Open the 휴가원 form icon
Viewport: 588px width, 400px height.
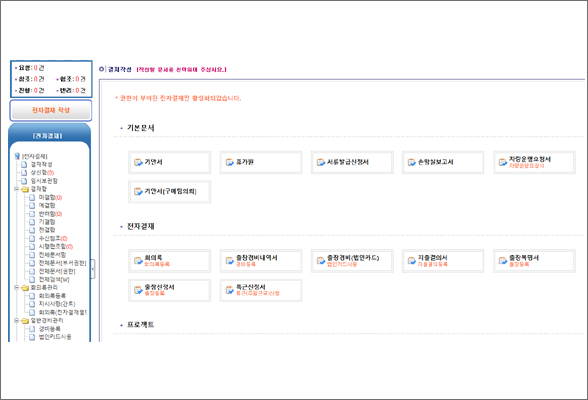pos(230,162)
